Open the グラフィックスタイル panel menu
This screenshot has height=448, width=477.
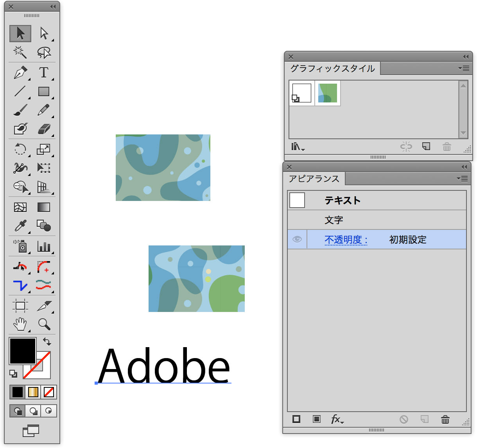pyautogui.click(x=464, y=68)
